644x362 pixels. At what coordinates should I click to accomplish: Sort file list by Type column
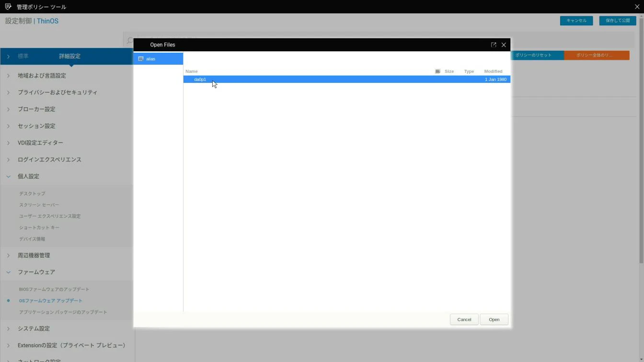coord(469,71)
